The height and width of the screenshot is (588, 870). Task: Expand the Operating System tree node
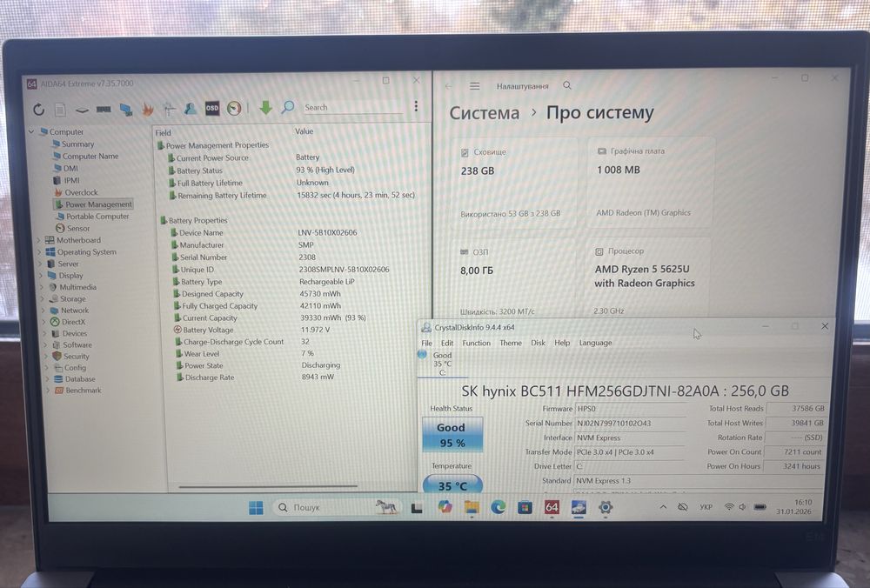(x=39, y=252)
